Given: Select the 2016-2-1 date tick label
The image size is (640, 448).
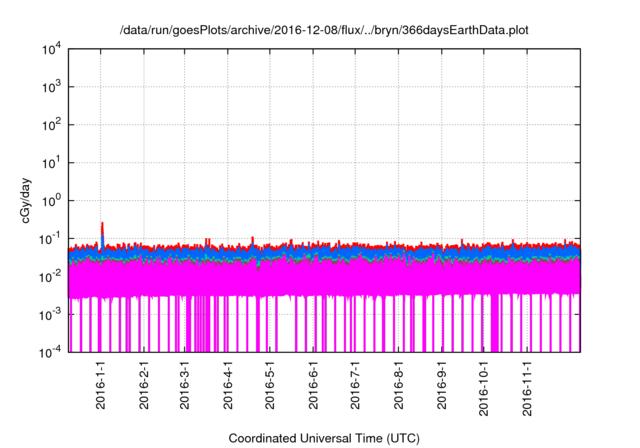Looking at the screenshot, I should pyautogui.click(x=143, y=385).
